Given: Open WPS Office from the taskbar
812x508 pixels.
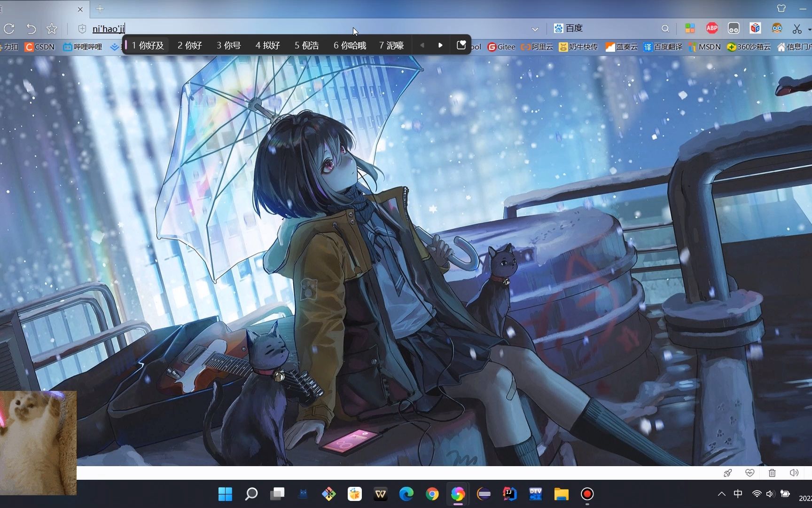Looking at the screenshot, I should (x=380, y=494).
